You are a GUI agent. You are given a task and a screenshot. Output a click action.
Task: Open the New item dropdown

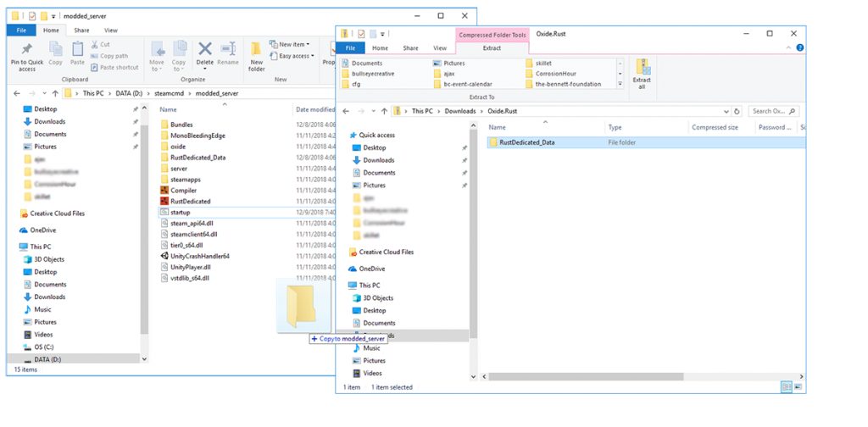coord(290,44)
